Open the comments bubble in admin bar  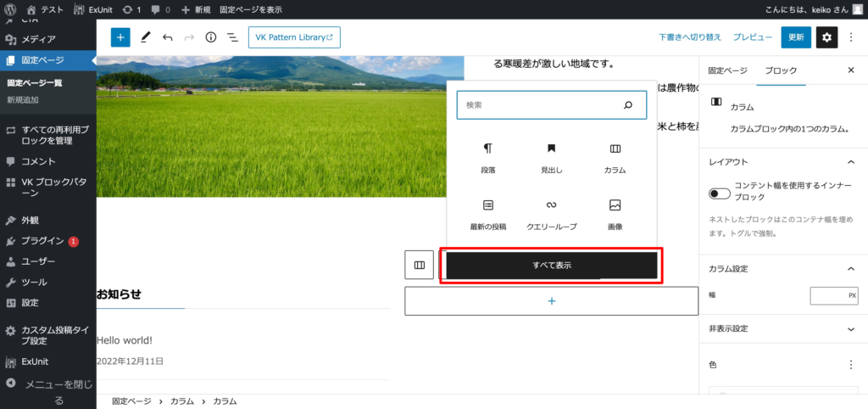click(x=160, y=9)
